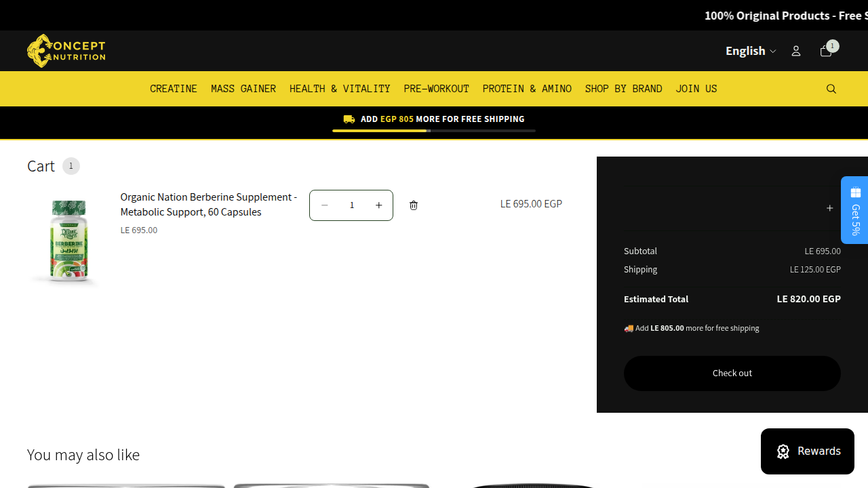Click the 100% Original Products announcement text
The height and width of the screenshot is (488, 868).
click(786, 16)
